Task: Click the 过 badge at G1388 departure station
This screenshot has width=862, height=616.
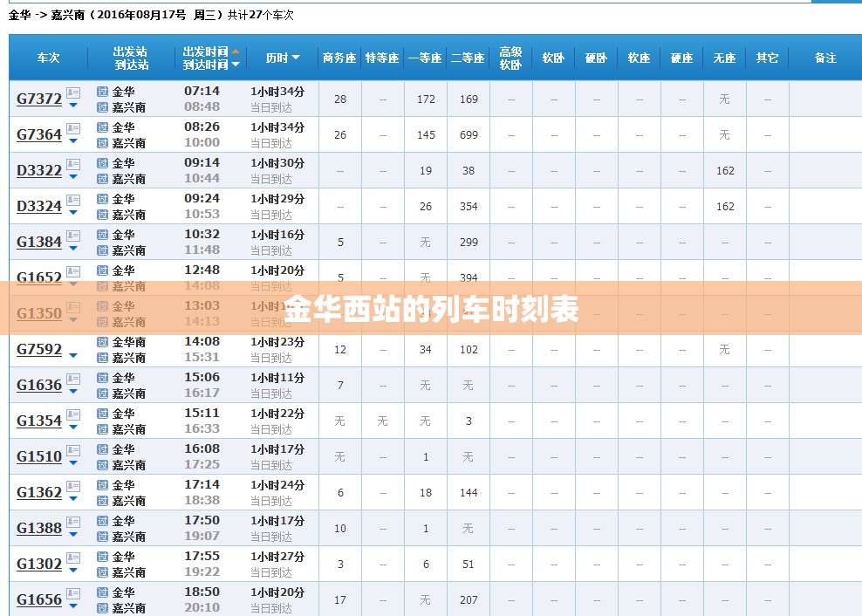Action: [102, 520]
